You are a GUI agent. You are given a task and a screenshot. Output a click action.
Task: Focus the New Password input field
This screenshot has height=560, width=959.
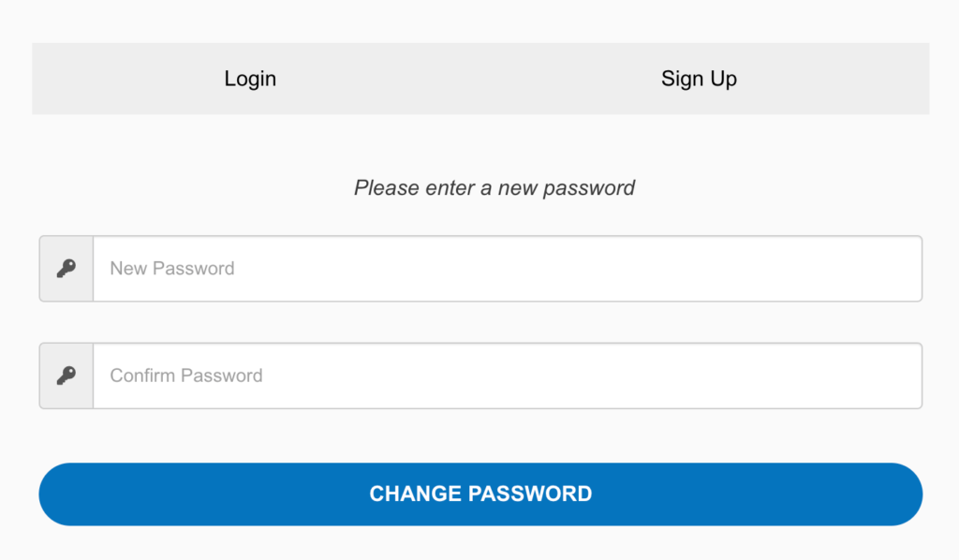coord(507,269)
